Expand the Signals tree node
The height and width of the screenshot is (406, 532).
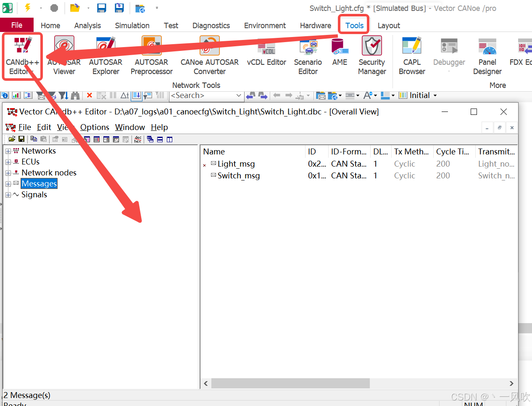point(8,195)
